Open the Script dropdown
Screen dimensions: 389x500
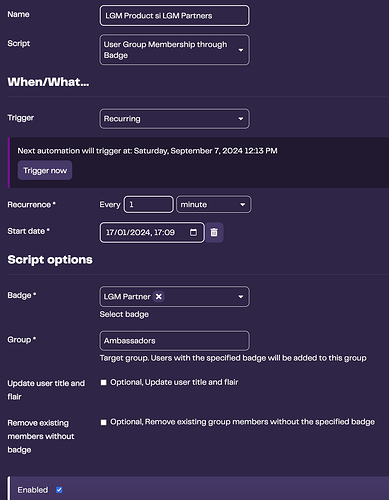tap(174, 50)
